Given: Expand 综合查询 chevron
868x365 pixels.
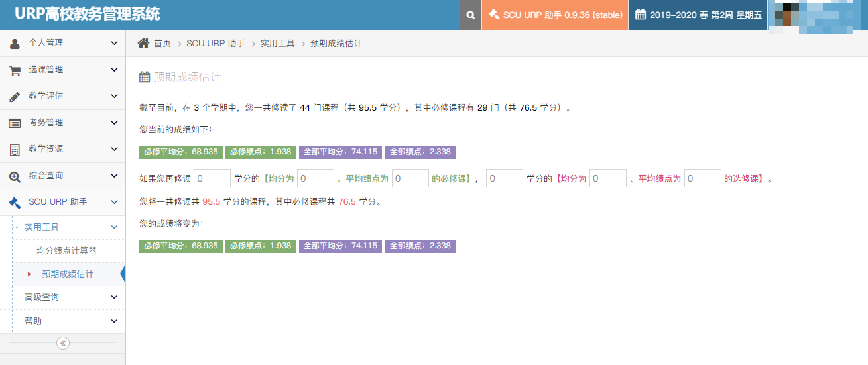Looking at the screenshot, I should 114,176.
